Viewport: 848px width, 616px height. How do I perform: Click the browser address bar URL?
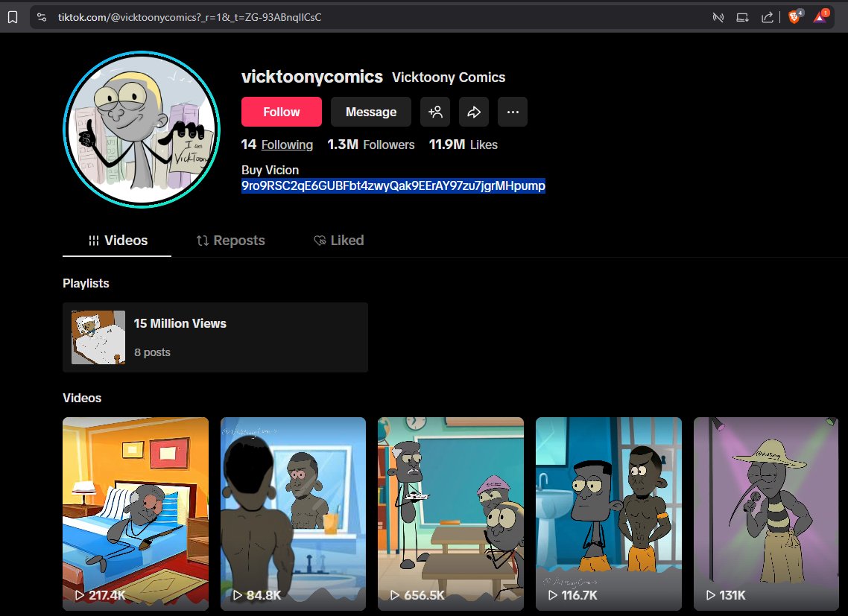[x=190, y=17]
